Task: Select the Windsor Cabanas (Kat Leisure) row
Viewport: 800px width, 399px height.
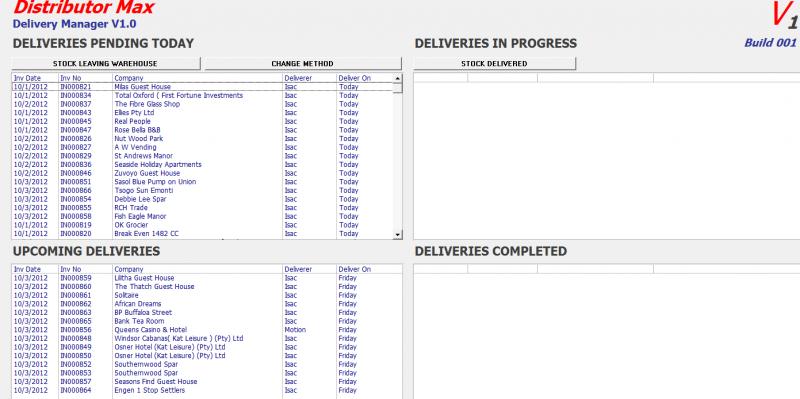Action: pyautogui.click(x=207, y=339)
